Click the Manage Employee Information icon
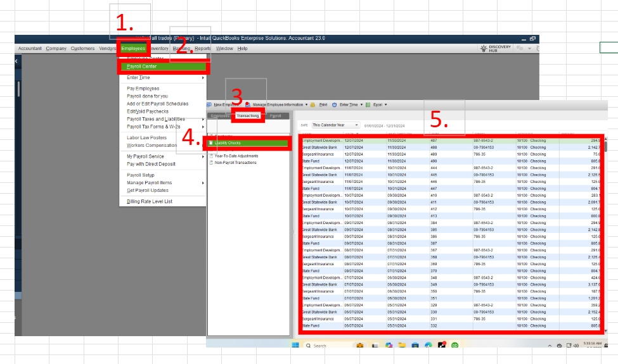This screenshot has width=618, height=364. [x=247, y=104]
